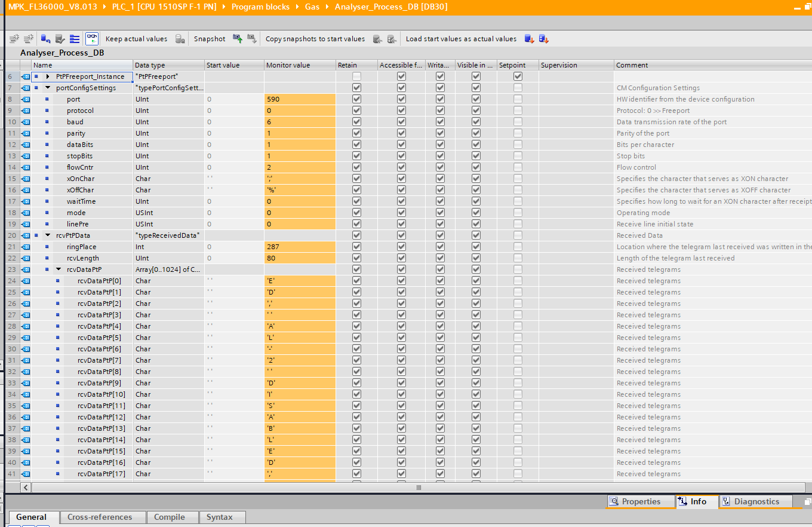Toggle Setpoint checkbox for PtPFreeport_Instance row
Image resolution: width=812 pixels, height=527 pixels.
point(518,76)
